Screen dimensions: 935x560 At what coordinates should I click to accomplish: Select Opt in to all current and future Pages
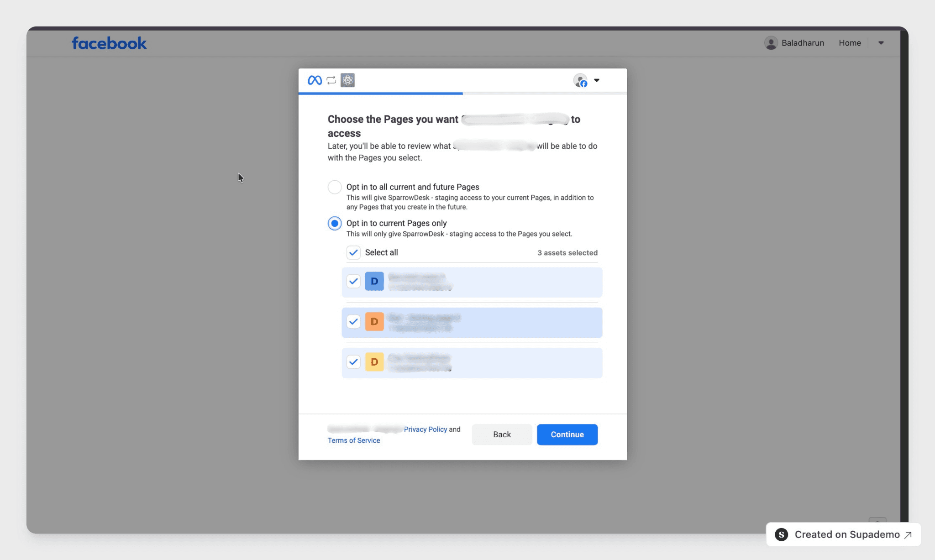click(x=335, y=187)
